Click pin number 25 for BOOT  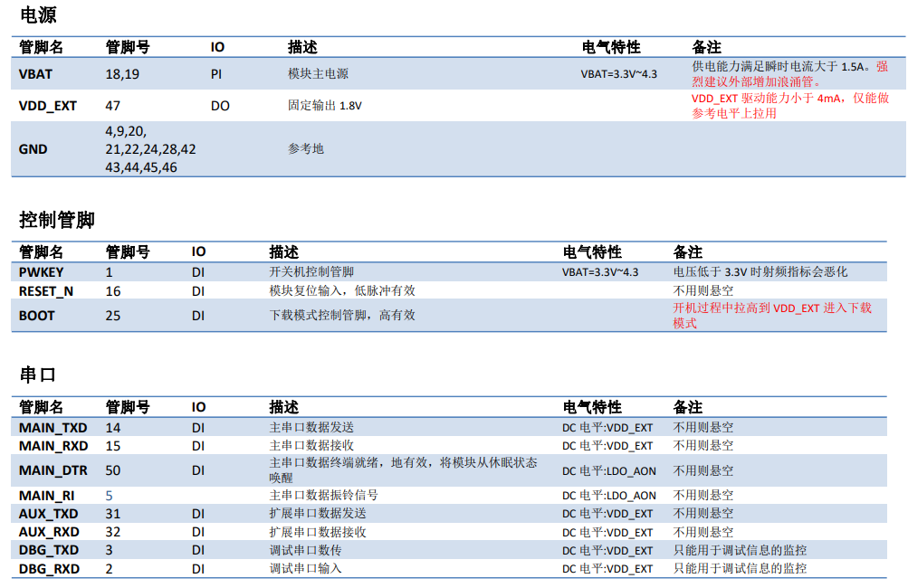pos(113,316)
